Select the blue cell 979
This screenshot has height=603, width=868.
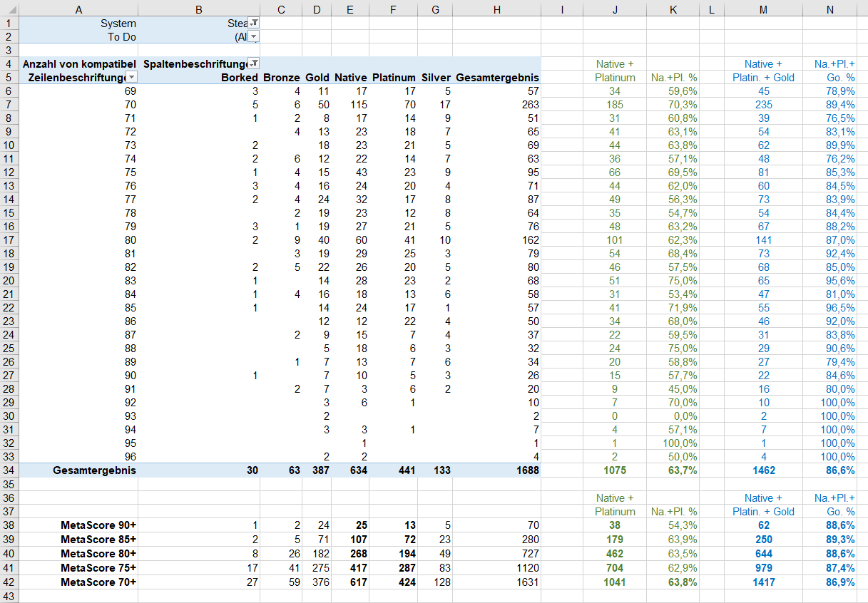[x=763, y=568]
